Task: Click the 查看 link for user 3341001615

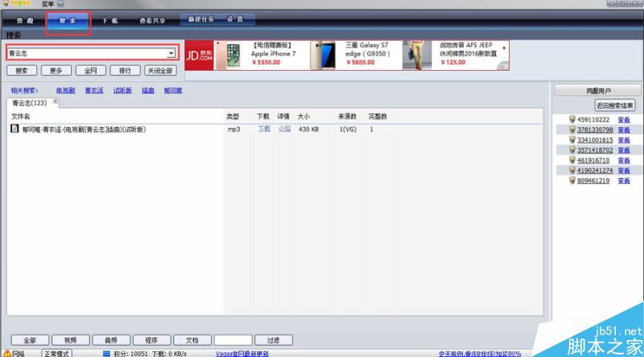Action: [624, 140]
